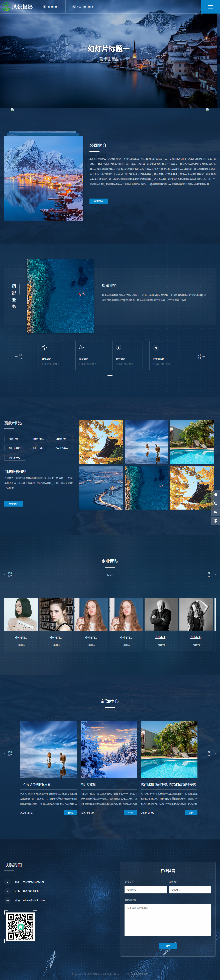Click NEXT arrow in 新闻中心 section
This screenshot has width=220, height=980.
(x=212, y=753)
